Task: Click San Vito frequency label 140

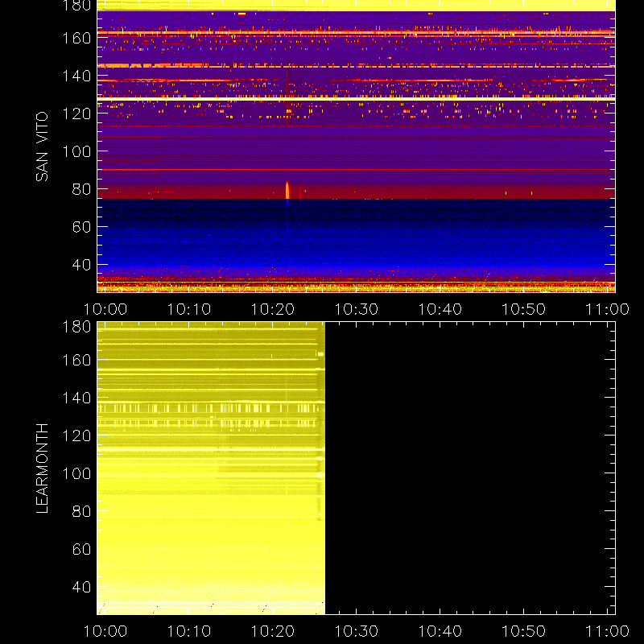Action: [x=76, y=76]
